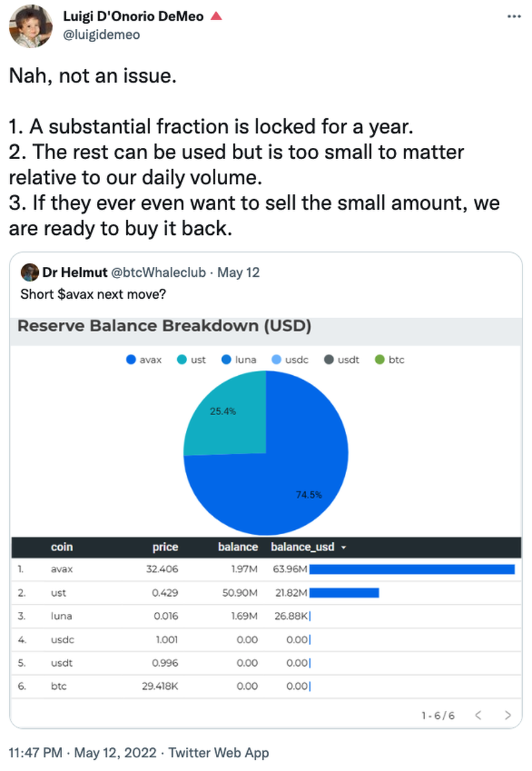Go to next table page arrow
The width and height of the screenshot is (532, 771).
click(508, 715)
